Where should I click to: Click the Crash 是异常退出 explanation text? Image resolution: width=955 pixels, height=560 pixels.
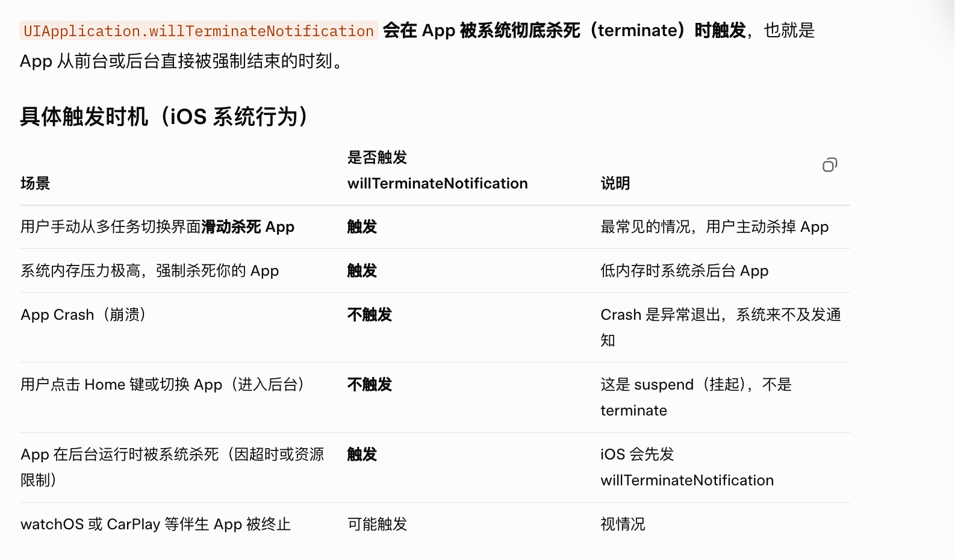[721, 328]
